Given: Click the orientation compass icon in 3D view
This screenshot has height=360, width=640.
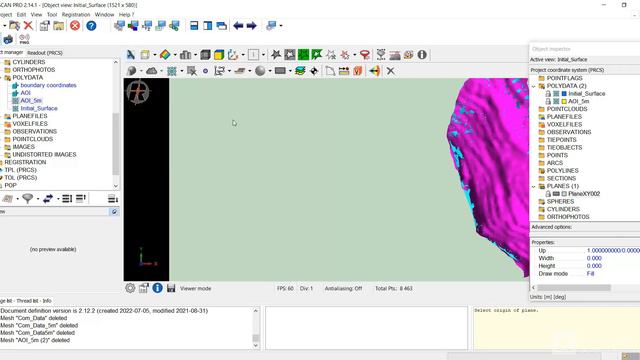Looking at the screenshot, I should point(138,91).
